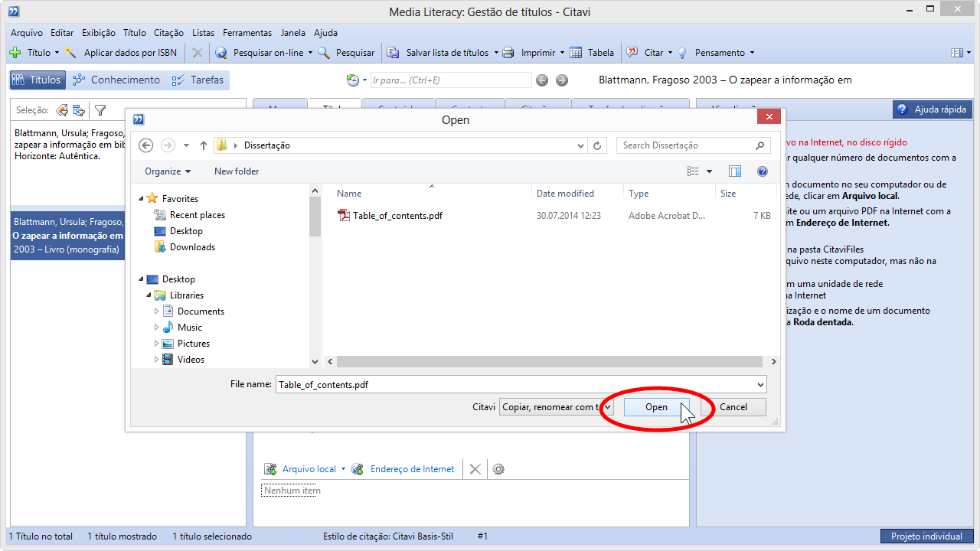The height and width of the screenshot is (551, 980).
Task: Open the Título button dropdown arrow
Action: pyautogui.click(x=56, y=53)
